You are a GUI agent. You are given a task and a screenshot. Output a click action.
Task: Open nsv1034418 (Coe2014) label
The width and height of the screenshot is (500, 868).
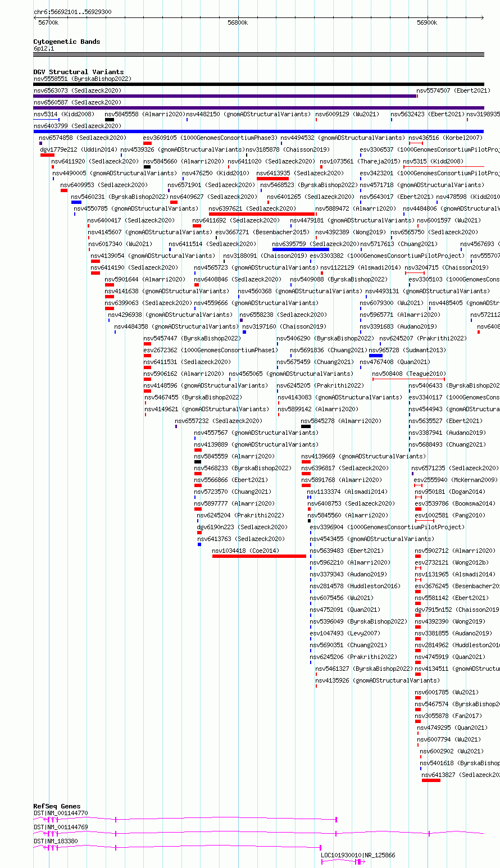[245, 551]
